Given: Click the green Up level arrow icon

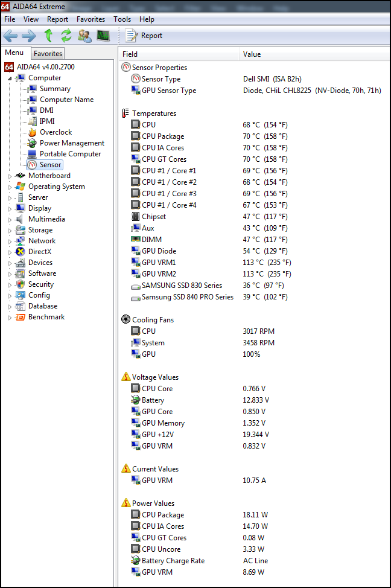Looking at the screenshot, I should pos(48,36).
